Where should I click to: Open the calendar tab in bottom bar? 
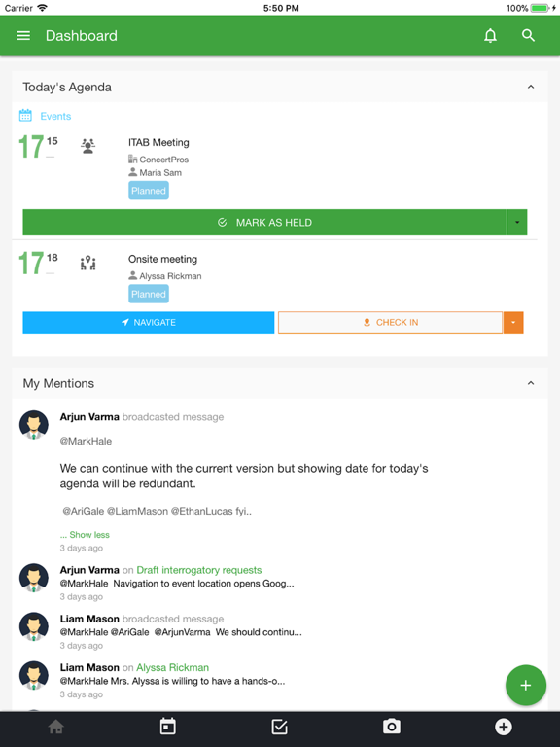point(167,727)
